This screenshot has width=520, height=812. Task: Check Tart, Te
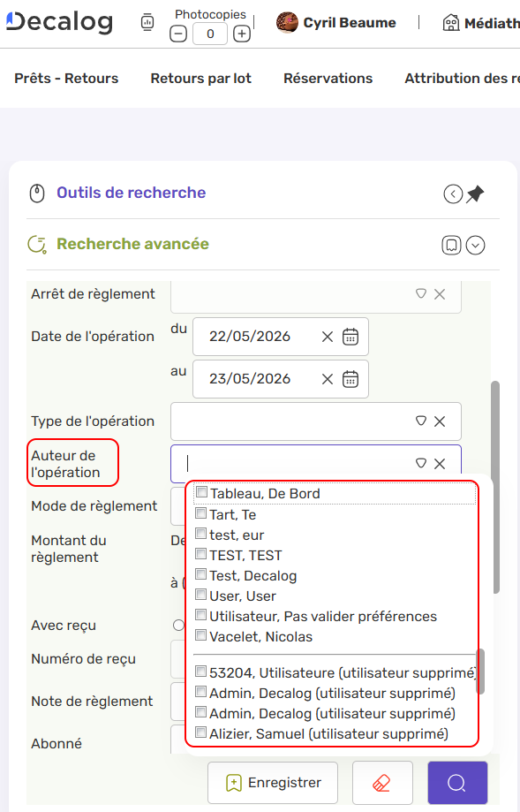click(200, 513)
